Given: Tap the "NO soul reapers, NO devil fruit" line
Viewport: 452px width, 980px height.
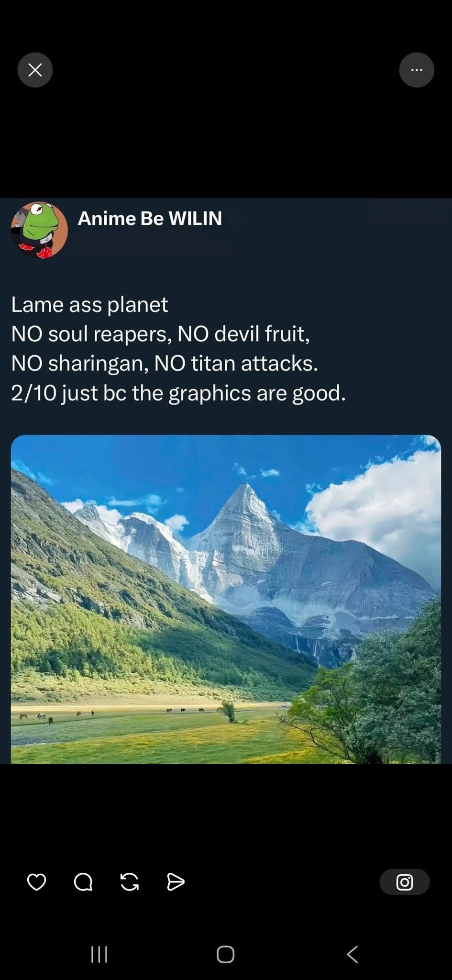Looking at the screenshot, I should (160, 334).
